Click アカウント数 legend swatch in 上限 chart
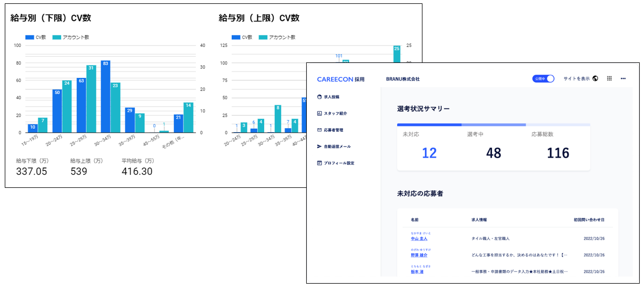644x287 pixels. [263, 37]
